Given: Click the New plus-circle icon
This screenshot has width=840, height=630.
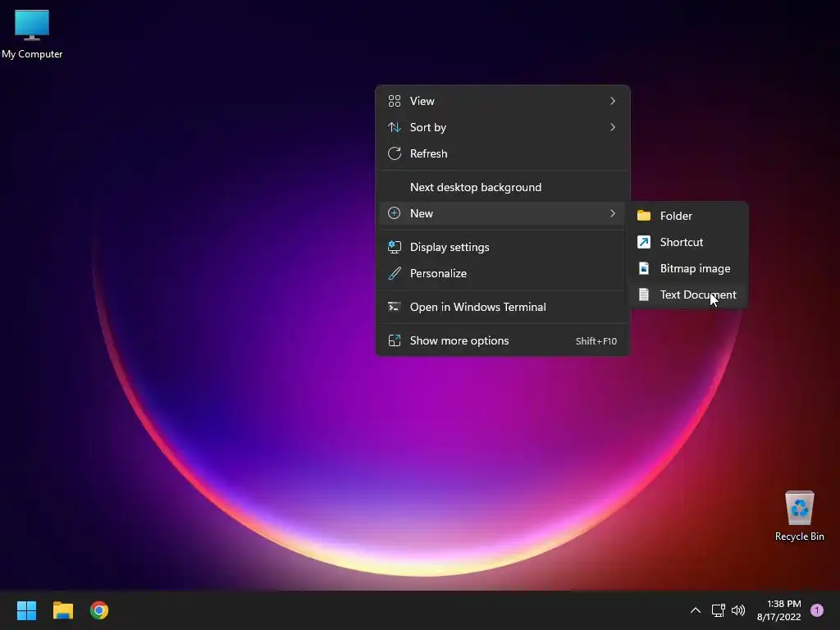Looking at the screenshot, I should (x=395, y=213).
